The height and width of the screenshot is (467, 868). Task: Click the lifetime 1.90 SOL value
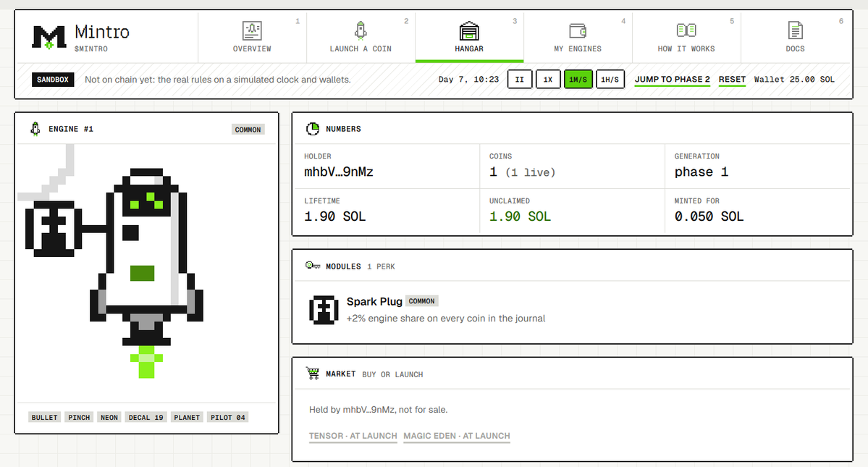pyautogui.click(x=335, y=216)
